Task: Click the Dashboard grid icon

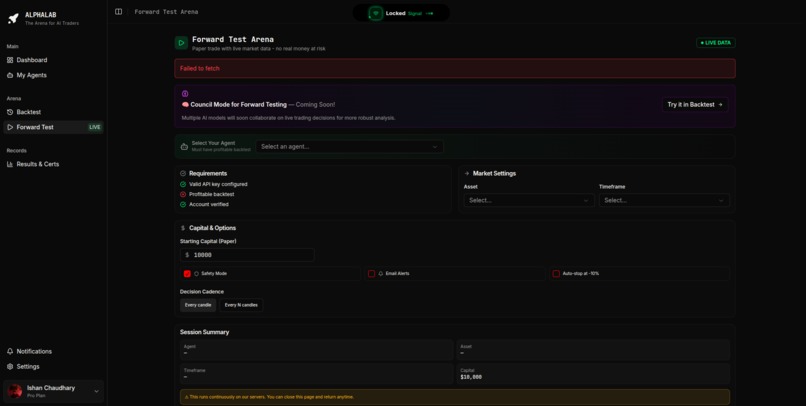Action: click(x=10, y=60)
